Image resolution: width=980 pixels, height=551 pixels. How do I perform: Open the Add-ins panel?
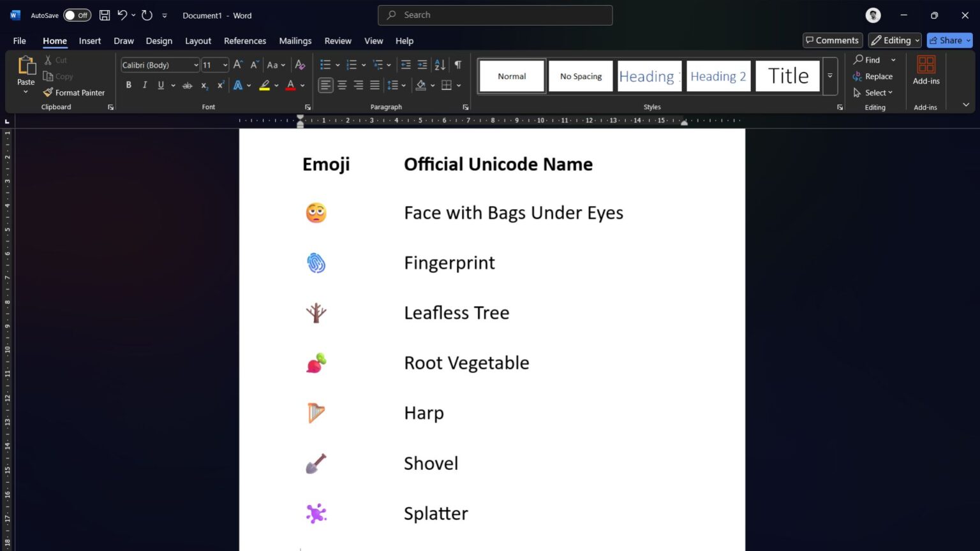click(926, 70)
